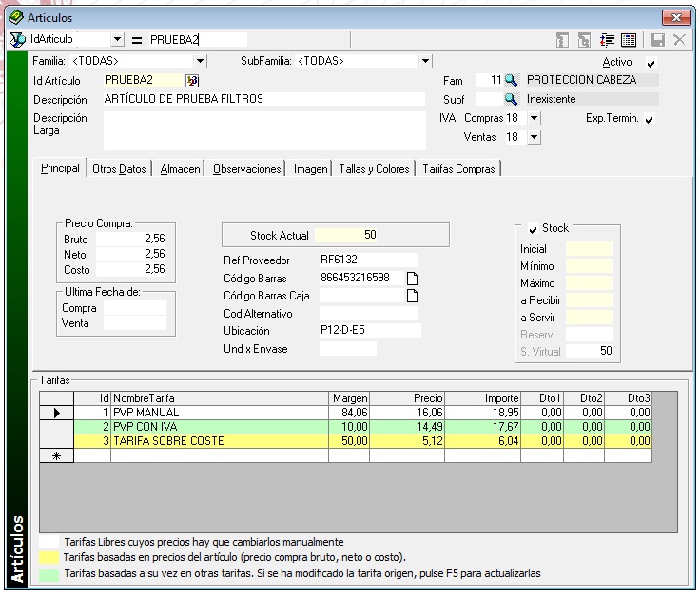Screen dimensions: 700x598
Task: Click the Descripción field ARTÍCULO DE PRUEBA FILTROS
Action: [263, 99]
